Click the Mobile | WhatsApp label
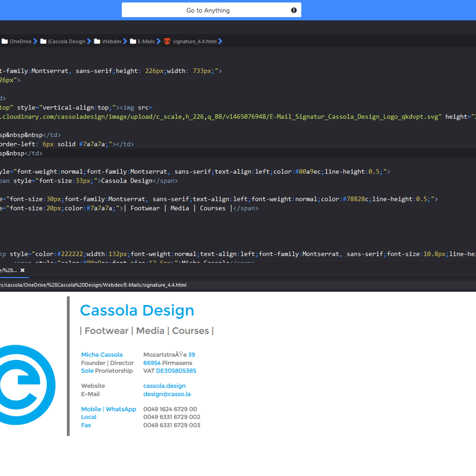The height and width of the screenshot is (476, 476). pos(109,409)
